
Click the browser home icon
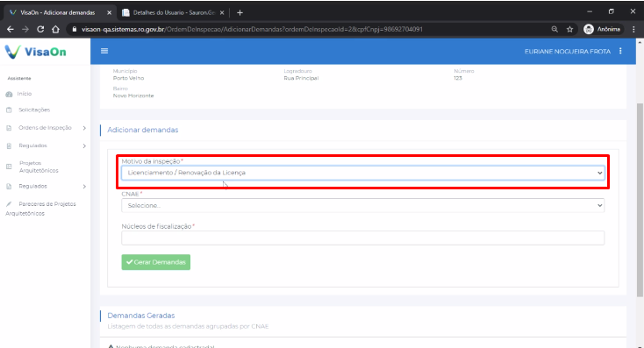pyautogui.click(x=55, y=29)
